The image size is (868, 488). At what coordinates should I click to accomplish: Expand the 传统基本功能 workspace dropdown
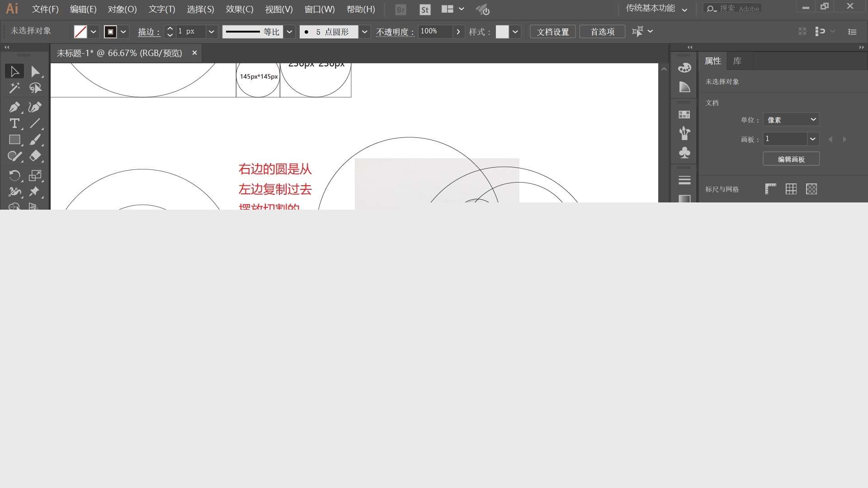684,9
